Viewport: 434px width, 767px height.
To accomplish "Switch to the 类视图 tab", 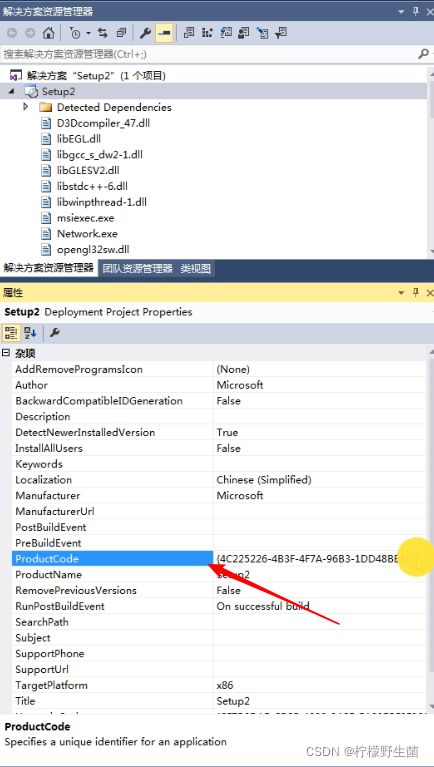I will (x=195, y=269).
